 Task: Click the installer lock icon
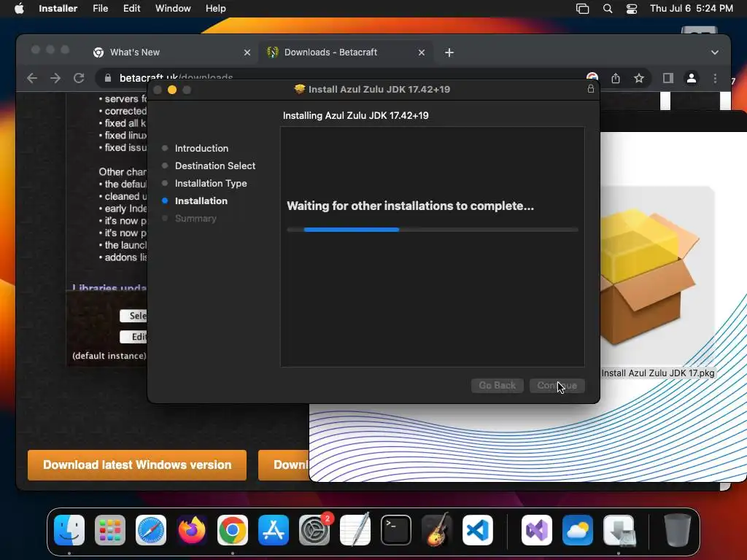point(591,88)
